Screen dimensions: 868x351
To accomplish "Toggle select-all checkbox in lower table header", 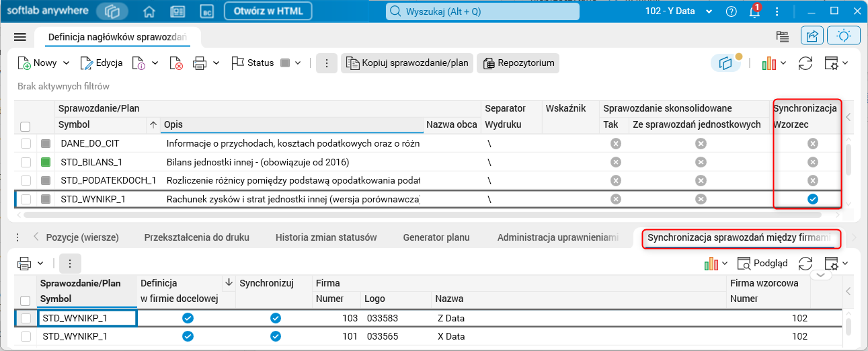I will pos(26,301).
